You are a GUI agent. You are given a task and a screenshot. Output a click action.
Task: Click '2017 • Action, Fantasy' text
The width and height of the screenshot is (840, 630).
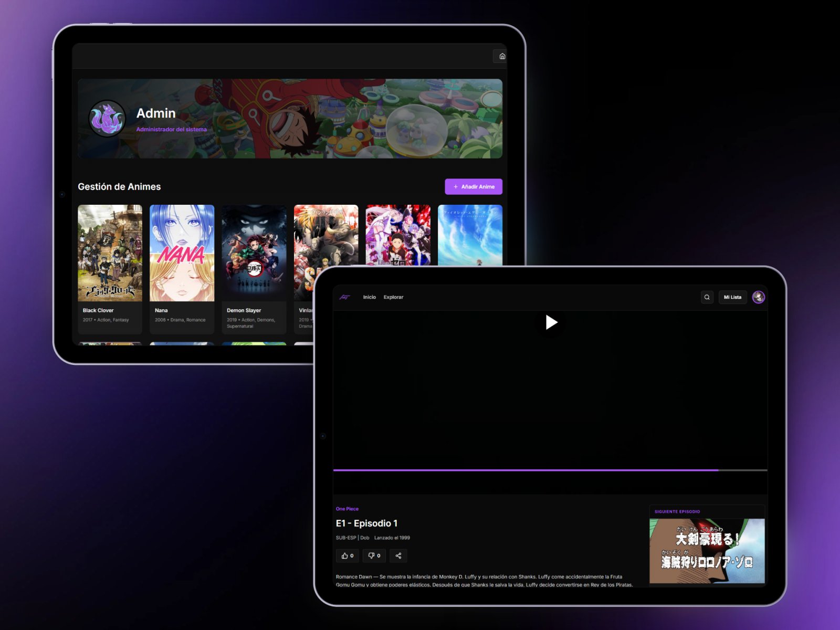[106, 320]
